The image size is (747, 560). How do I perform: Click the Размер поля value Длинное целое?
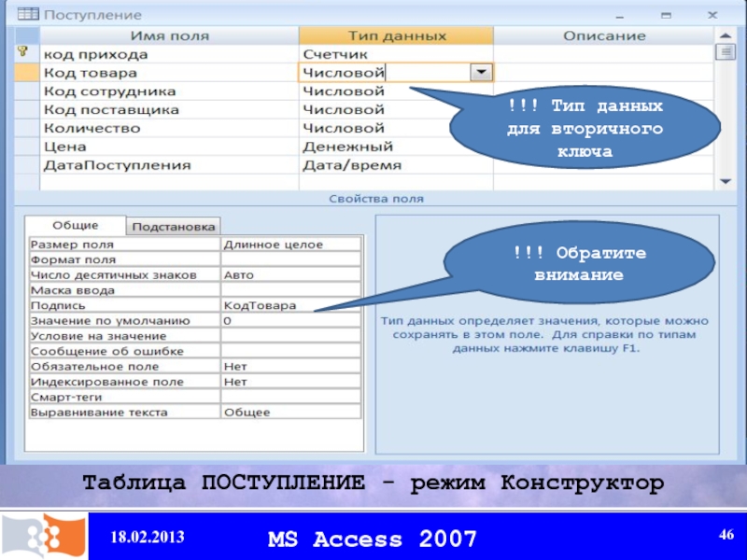[x=290, y=245]
